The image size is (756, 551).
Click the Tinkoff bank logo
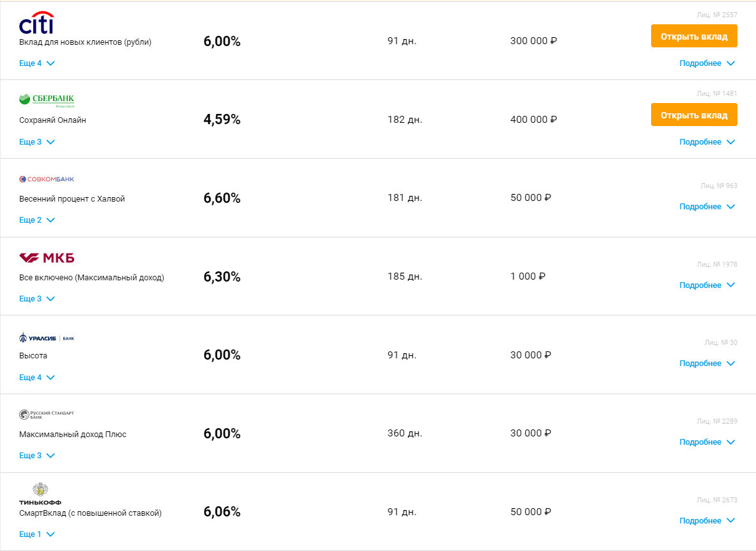click(40, 493)
